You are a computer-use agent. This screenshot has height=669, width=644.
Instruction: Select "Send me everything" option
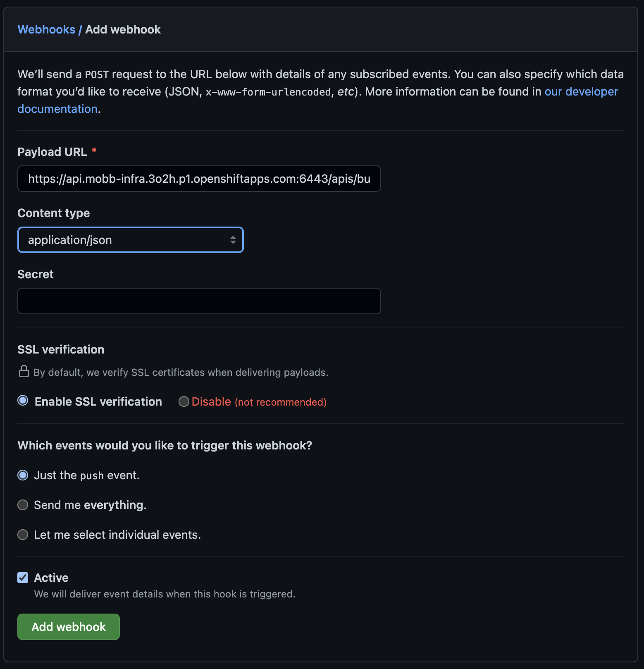pos(23,505)
